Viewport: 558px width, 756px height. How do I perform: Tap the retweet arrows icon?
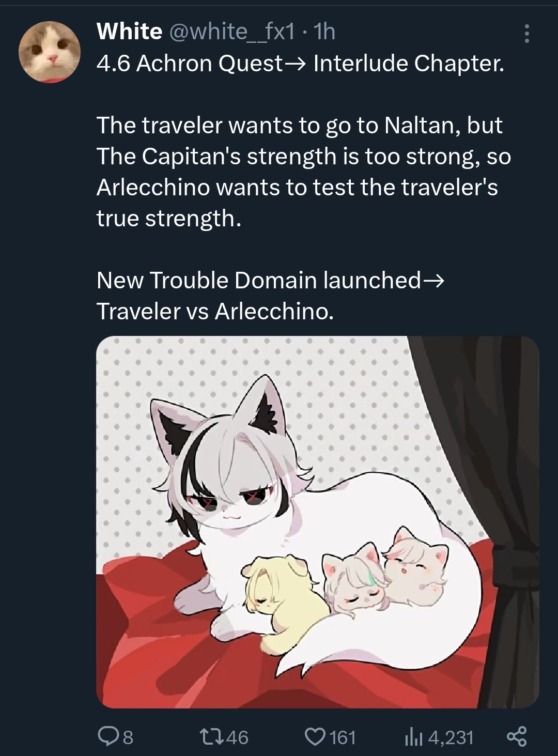pyautogui.click(x=211, y=736)
